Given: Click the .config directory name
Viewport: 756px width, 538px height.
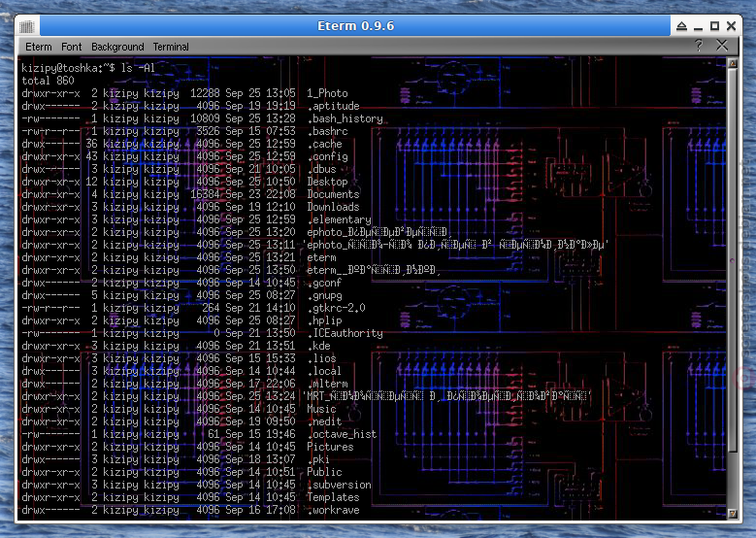Looking at the screenshot, I should point(327,156).
